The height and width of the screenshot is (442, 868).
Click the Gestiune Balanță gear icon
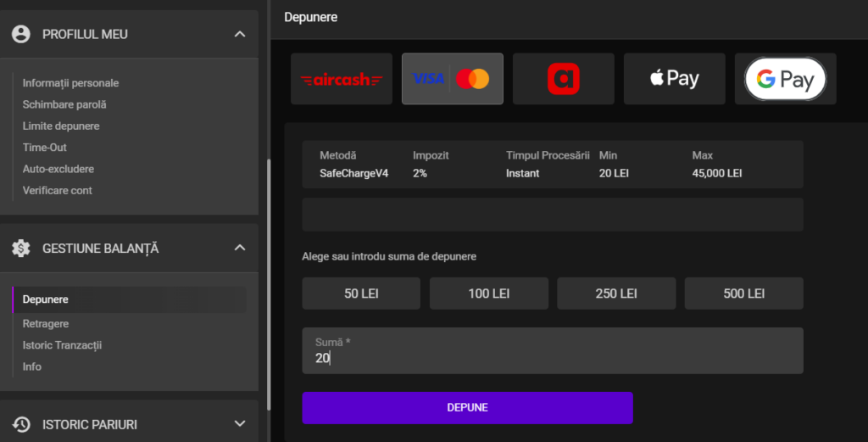21,248
